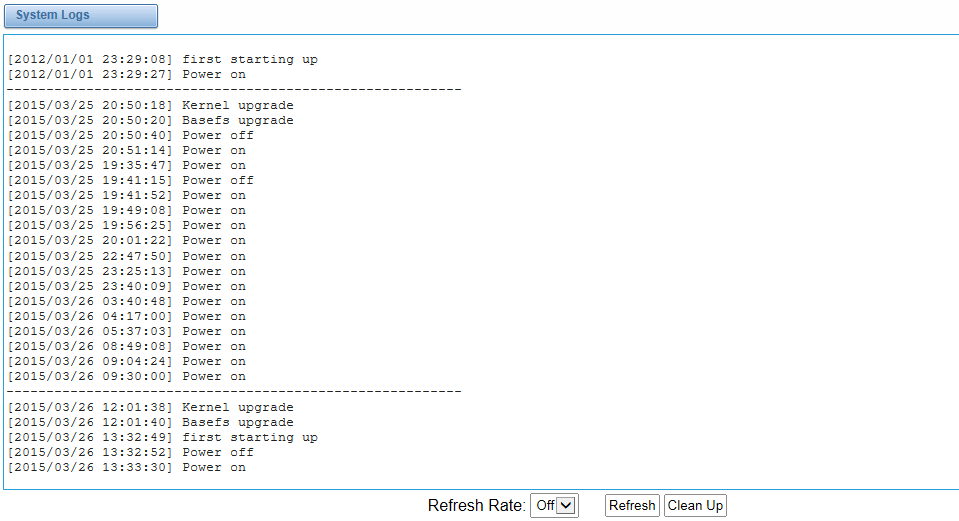Select the '[2015/03/25 20:01:22] Power on' log line
959x521 pixels.
coord(127,240)
